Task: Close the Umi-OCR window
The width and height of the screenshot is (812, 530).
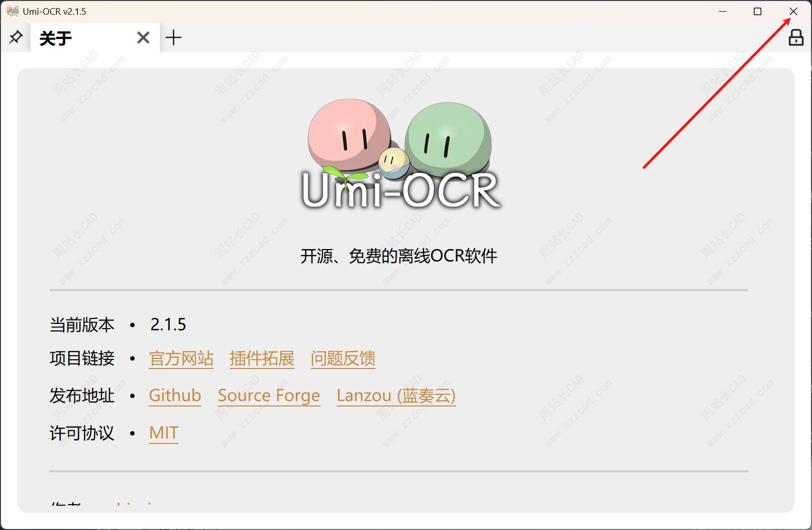Action: (793, 11)
